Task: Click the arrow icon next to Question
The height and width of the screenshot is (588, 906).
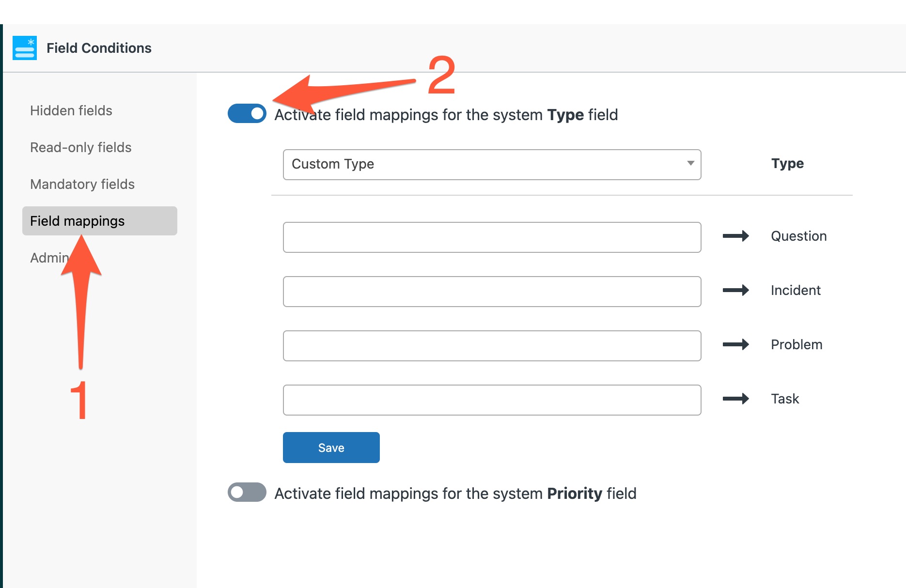Action: point(735,236)
